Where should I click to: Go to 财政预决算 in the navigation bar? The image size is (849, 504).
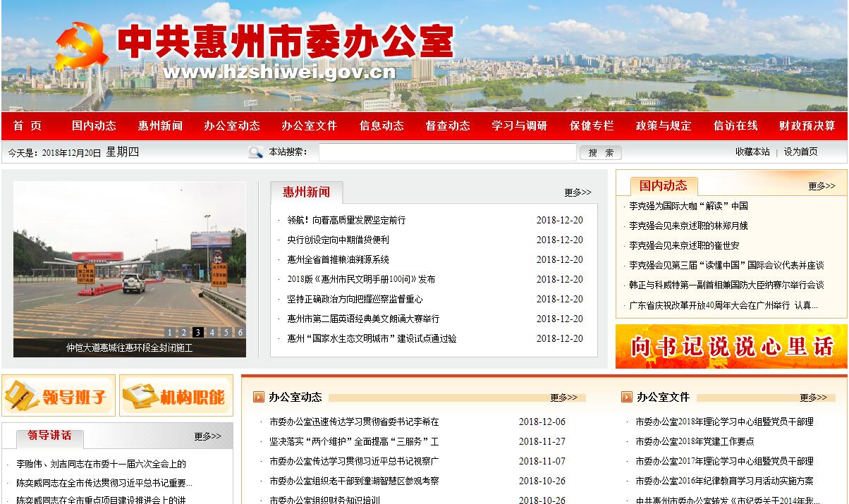(x=807, y=126)
